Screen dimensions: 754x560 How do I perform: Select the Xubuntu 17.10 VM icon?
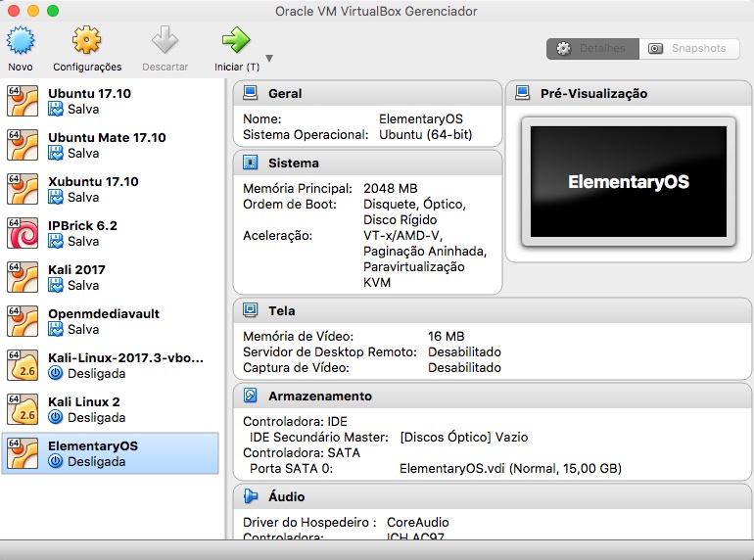click(x=23, y=189)
